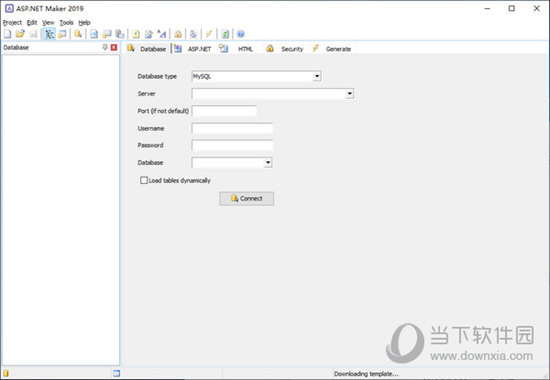This screenshot has height=380, width=550.
Task: Switch to the ASP.NET tab
Action: tap(193, 49)
